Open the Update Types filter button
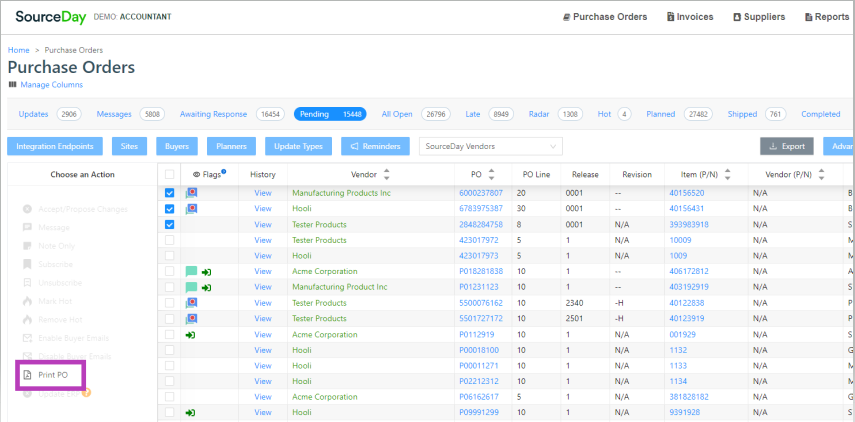Image resolution: width=855 pixels, height=422 pixels. pyautogui.click(x=298, y=146)
